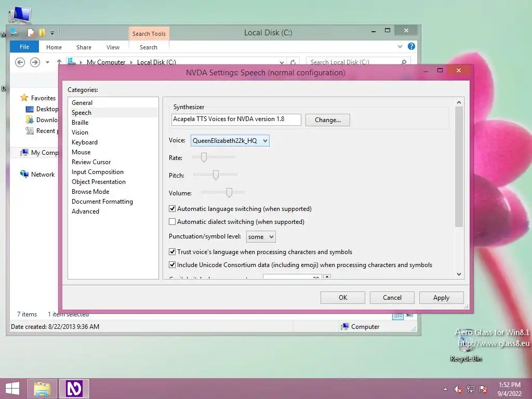Open the Home ribbon tab
The height and width of the screenshot is (399, 532).
(x=54, y=47)
